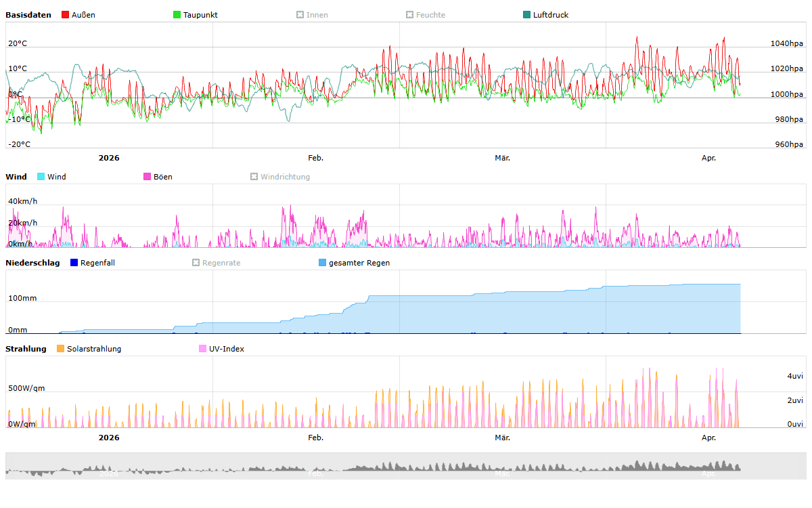The image size is (812, 508).
Task: Click the Niederschlag section heading
Action: point(32,263)
